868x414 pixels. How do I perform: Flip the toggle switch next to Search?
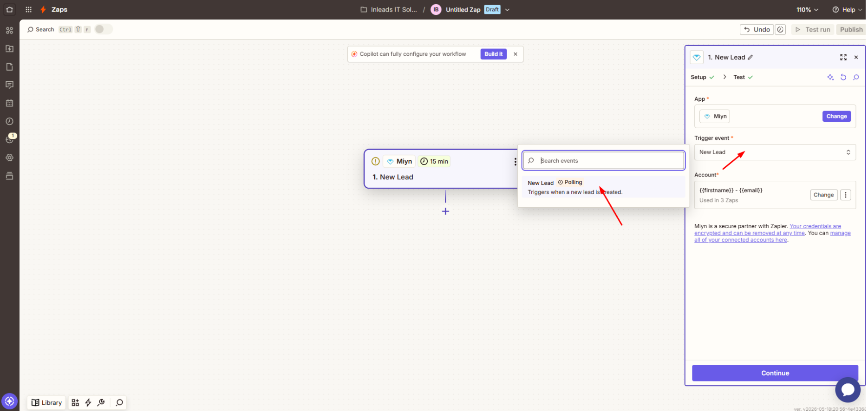point(104,29)
